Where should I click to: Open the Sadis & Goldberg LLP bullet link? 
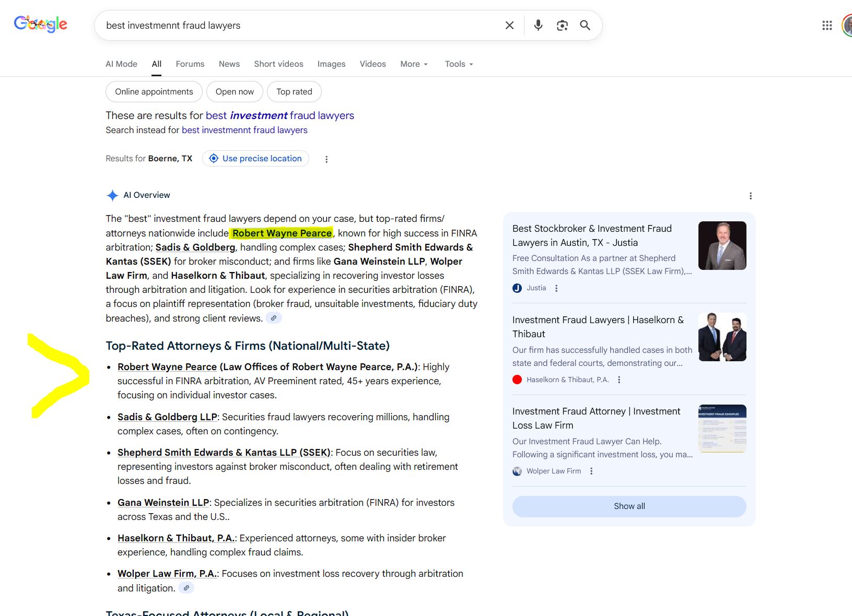[x=167, y=417]
